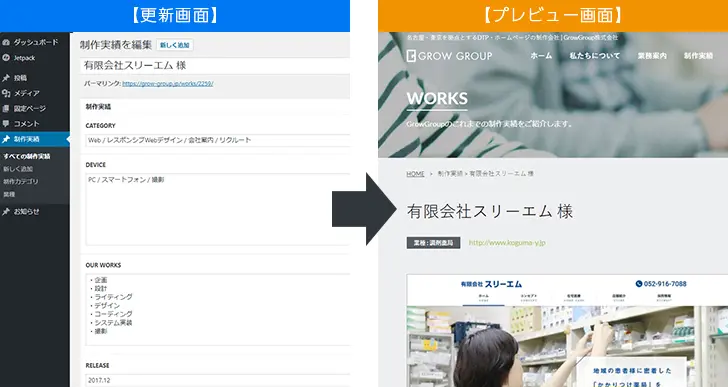Click 制作実績 in preview site navigation
The image size is (728, 387).
(698, 56)
